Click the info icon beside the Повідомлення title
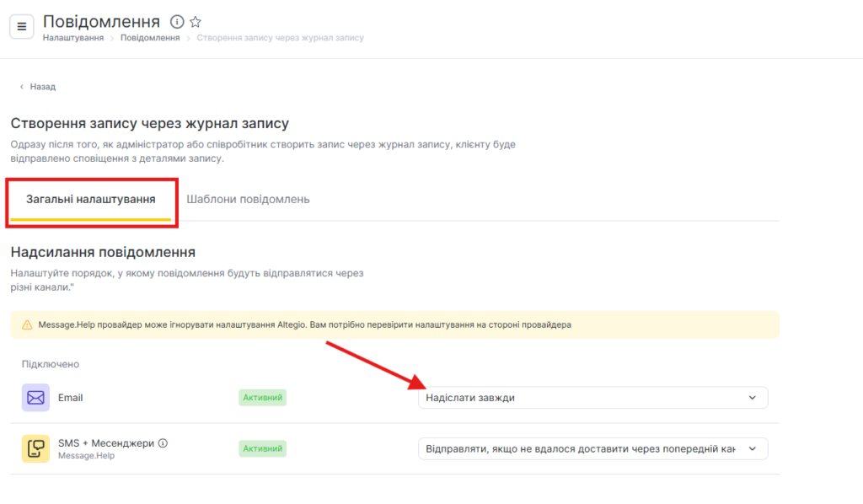The height and width of the screenshot is (504, 863). [177, 22]
